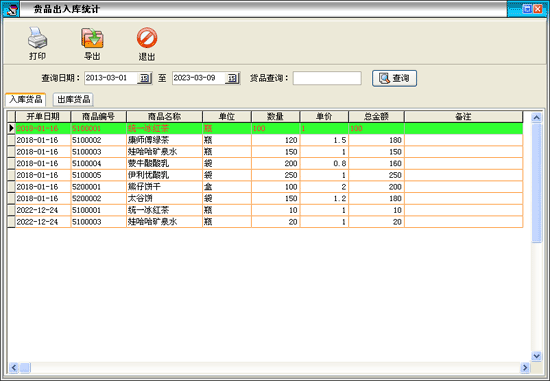Open the end date calendar picker
Image resolution: width=550 pixels, height=381 pixels.
[232, 78]
